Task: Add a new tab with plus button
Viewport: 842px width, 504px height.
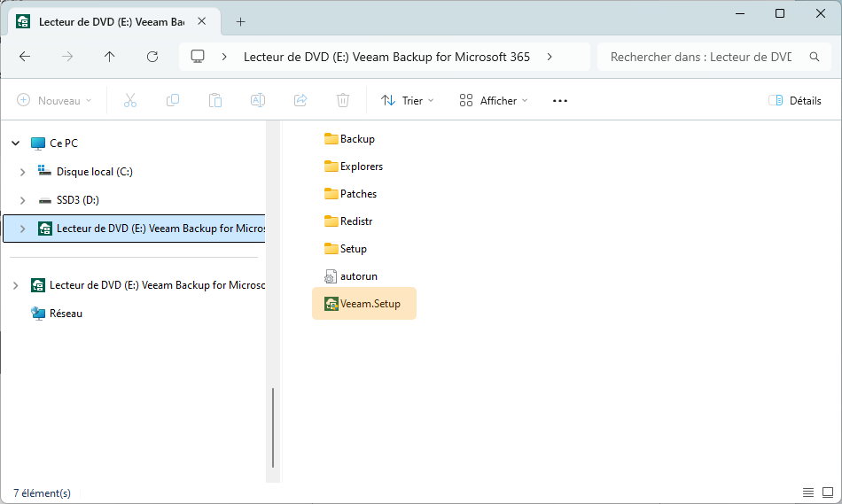Action: point(240,22)
